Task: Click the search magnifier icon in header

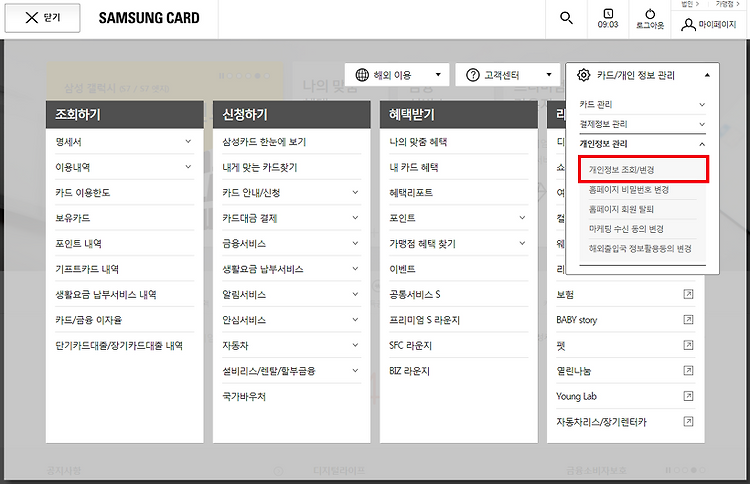Action: point(566,18)
